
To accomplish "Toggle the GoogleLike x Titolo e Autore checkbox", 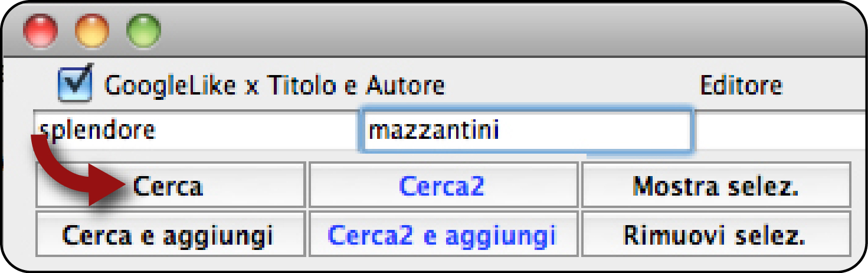I will tap(75, 84).
